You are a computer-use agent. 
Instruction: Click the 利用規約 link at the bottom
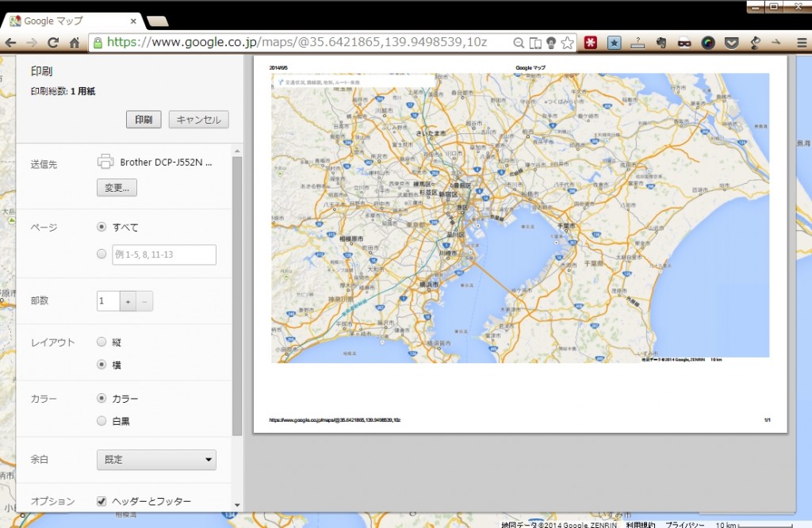(641, 524)
